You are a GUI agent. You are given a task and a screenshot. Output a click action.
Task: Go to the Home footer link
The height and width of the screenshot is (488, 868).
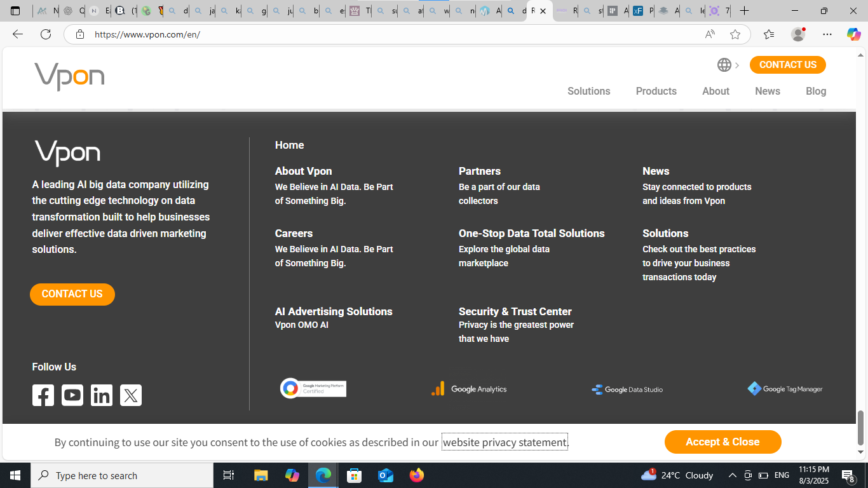289,145
